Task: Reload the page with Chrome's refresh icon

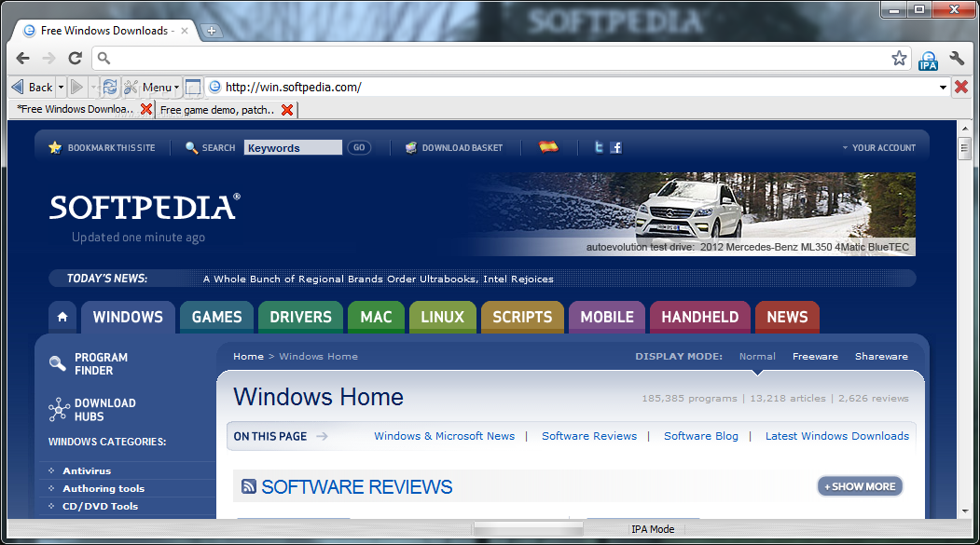Action: (x=75, y=58)
